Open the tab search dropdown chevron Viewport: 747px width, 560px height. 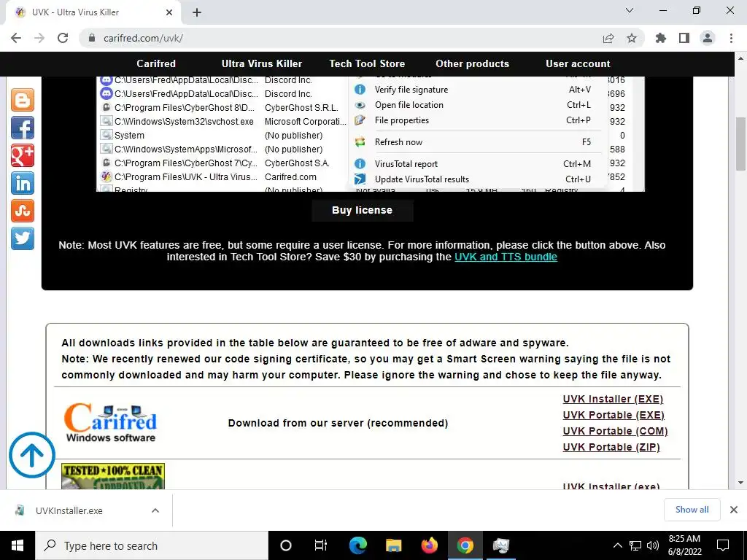(x=630, y=10)
